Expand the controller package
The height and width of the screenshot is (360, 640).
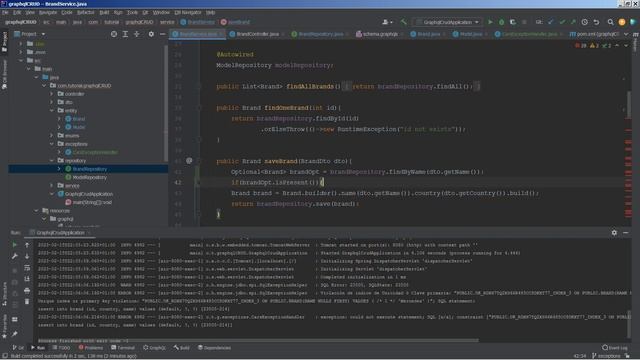[52, 94]
